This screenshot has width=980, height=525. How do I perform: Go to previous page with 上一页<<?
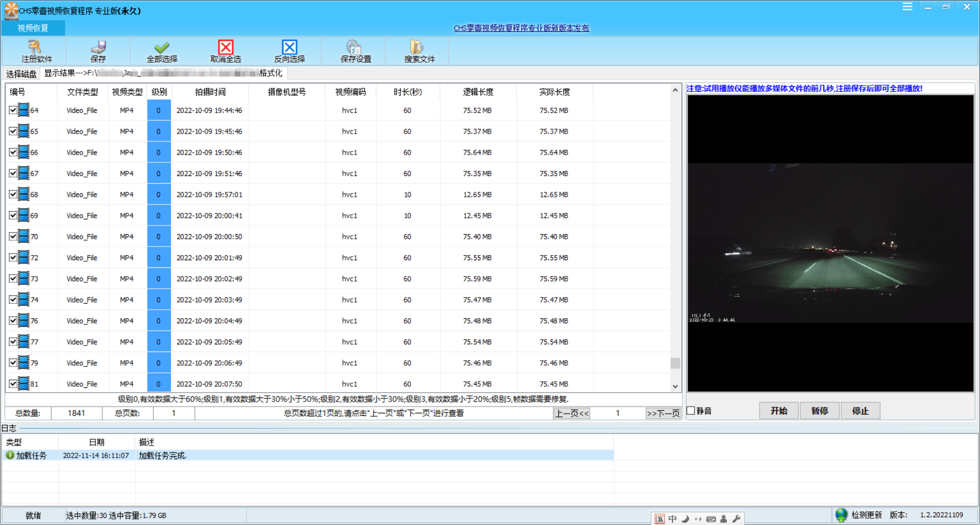point(572,413)
